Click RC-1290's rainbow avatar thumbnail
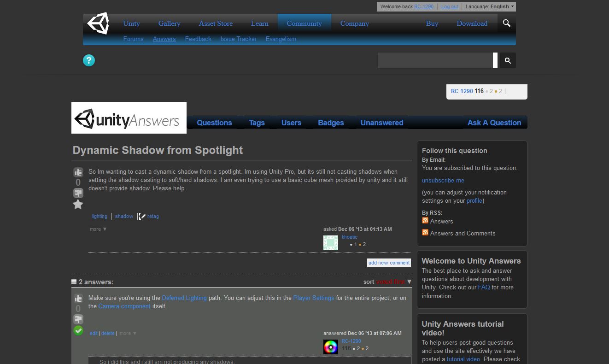This screenshot has height=364, width=609. pyautogui.click(x=330, y=346)
